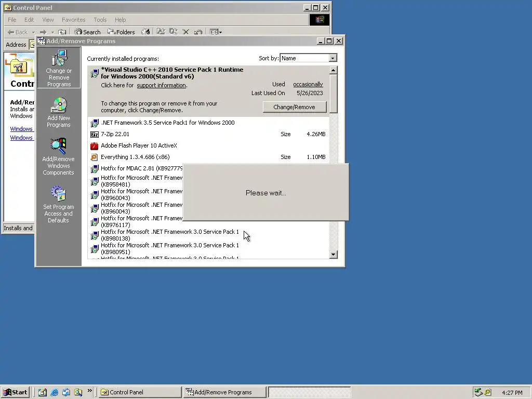The height and width of the screenshot is (399, 532).
Task: Open the support information link
Action: coord(162,85)
